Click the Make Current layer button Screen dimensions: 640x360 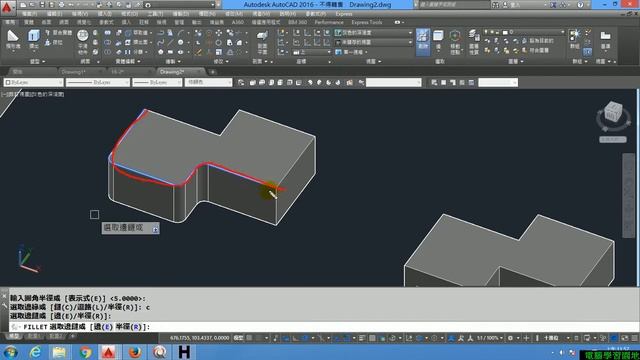coord(539,41)
